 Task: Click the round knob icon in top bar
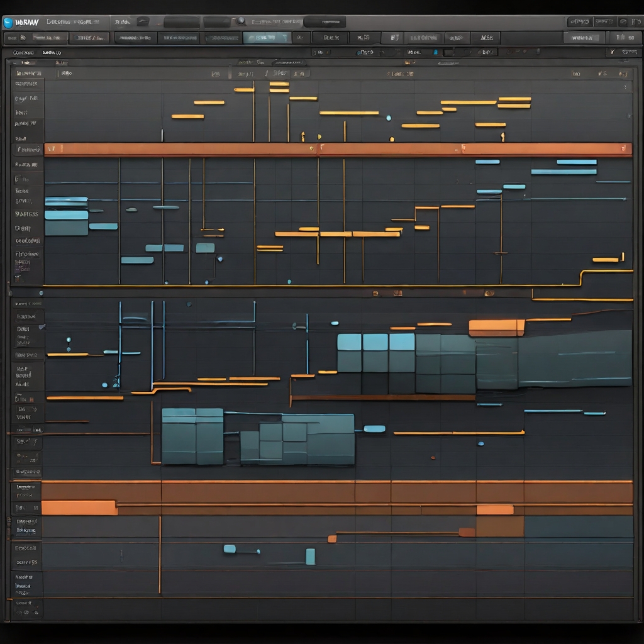point(241,21)
